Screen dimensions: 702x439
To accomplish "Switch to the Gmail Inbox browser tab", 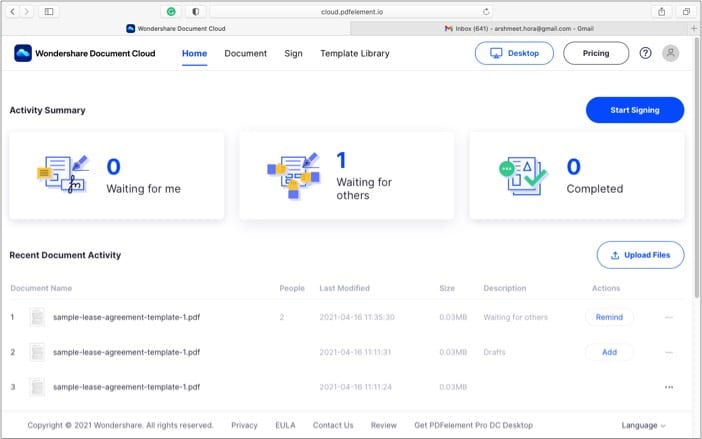I will [519, 28].
